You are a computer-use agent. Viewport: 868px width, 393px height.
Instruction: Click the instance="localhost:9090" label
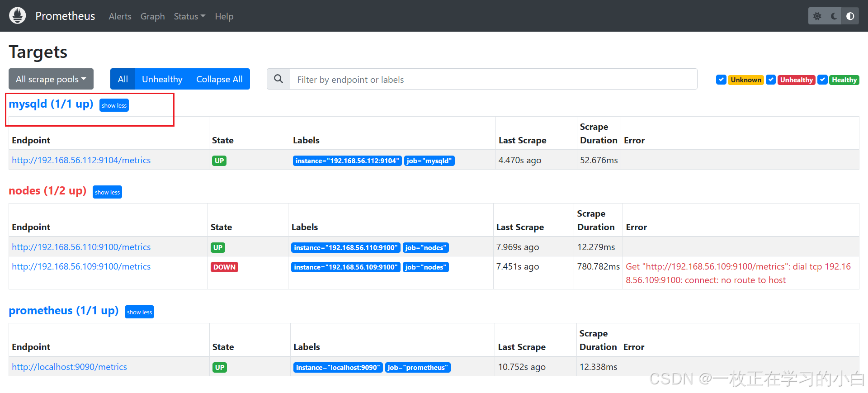point(338,367)
